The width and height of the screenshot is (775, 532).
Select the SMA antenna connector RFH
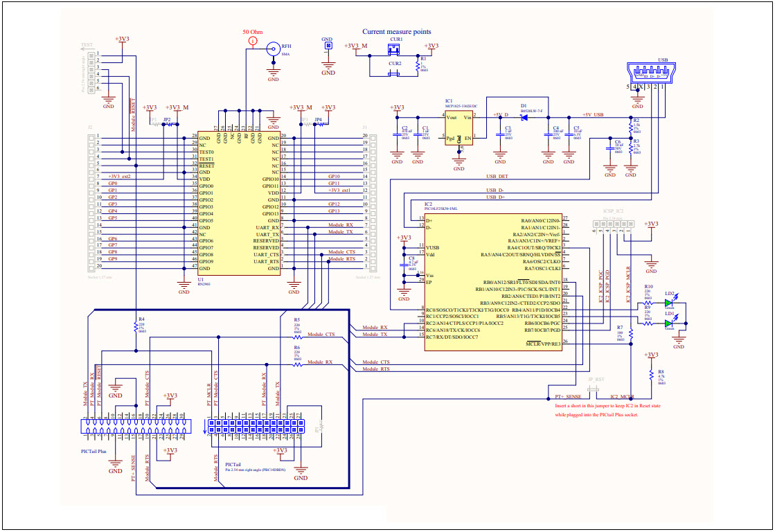pyautogui.click(x=273, y=48)
